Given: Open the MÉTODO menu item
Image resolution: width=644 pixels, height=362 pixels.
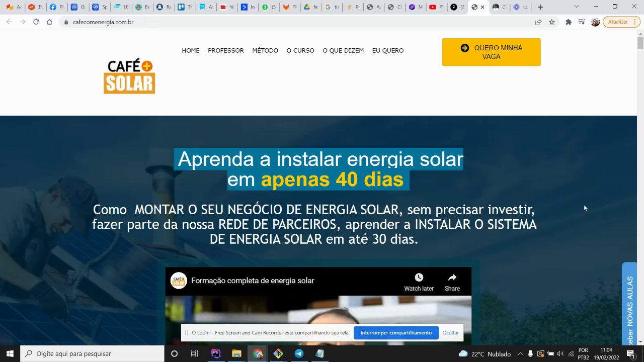Looking at the screenshot, I should (265, 50).
